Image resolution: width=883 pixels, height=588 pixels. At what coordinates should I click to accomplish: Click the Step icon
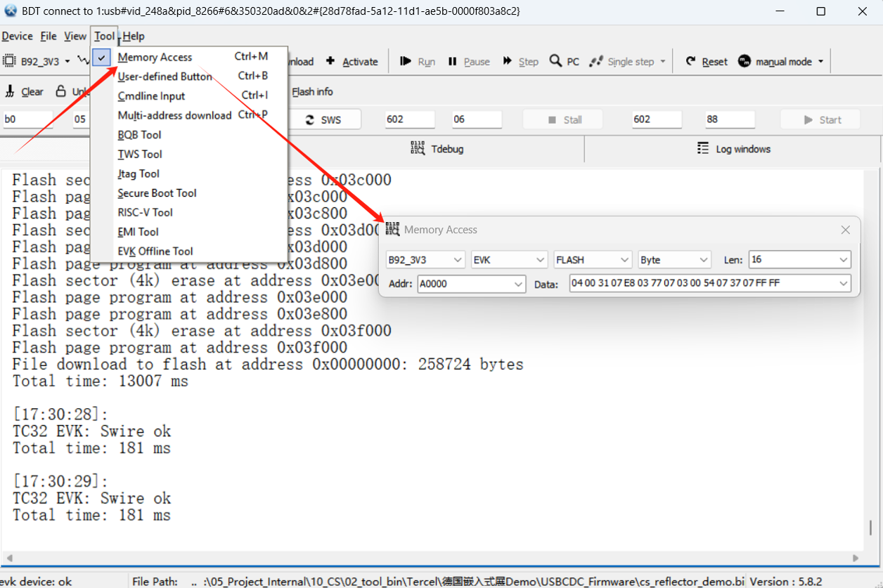[x=508, y=62]
